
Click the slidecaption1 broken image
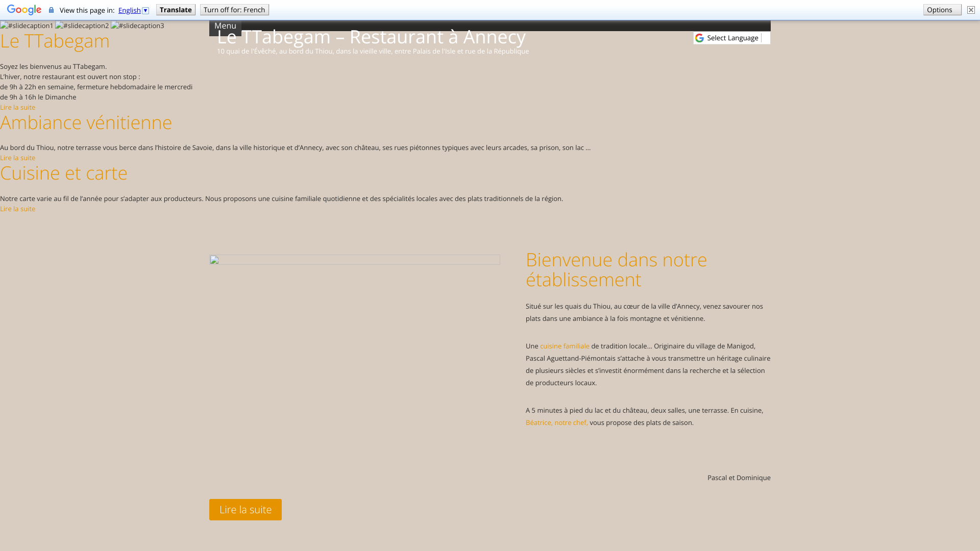[27, 26]
